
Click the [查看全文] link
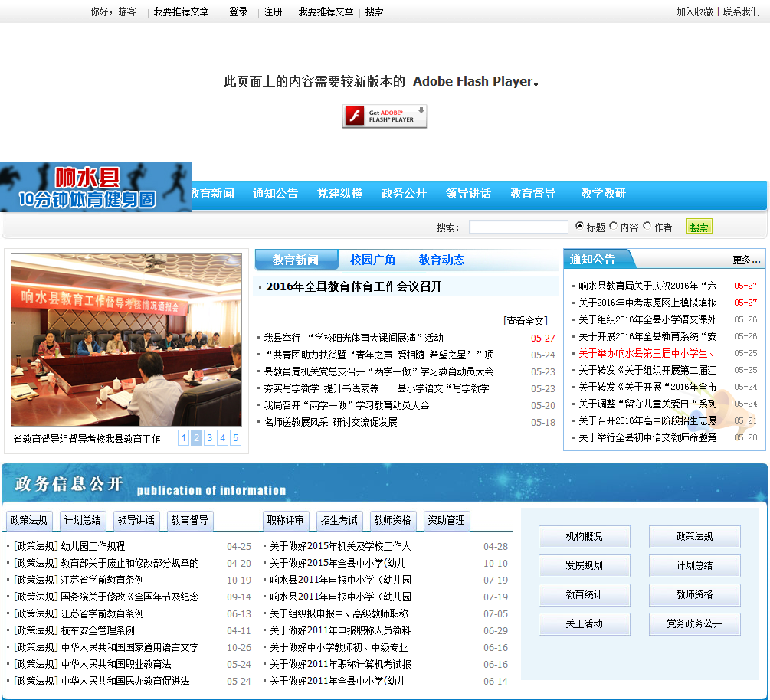pos(525,321)
